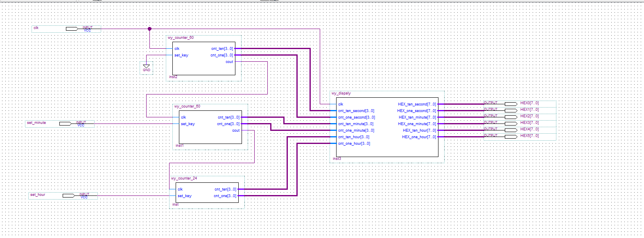
Task: Click the HEX1[7..0] pin name
Action: (x=529, y=110)
